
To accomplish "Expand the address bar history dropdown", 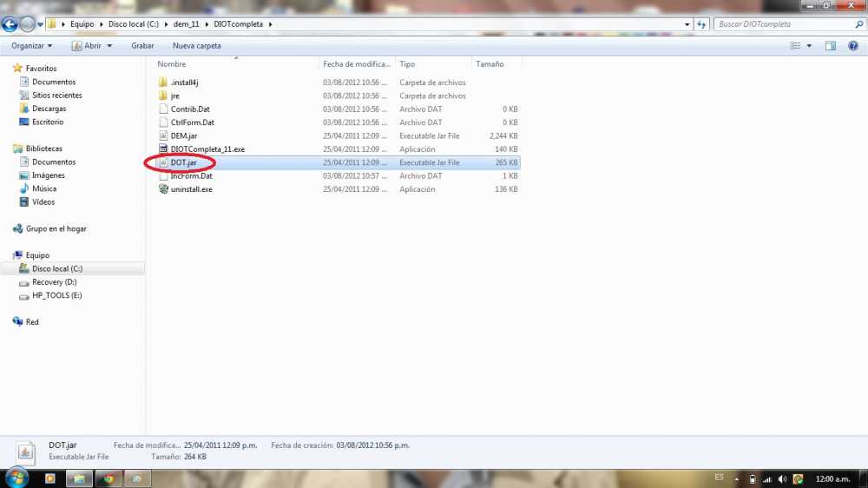I will point(687,24).
